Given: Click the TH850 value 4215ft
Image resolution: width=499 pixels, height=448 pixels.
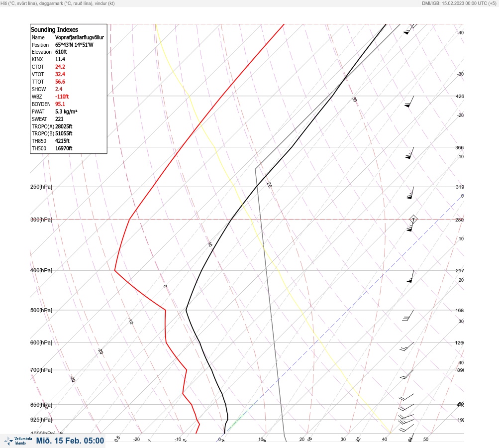Looking at the screenshot, I should [x=62, y=141].
